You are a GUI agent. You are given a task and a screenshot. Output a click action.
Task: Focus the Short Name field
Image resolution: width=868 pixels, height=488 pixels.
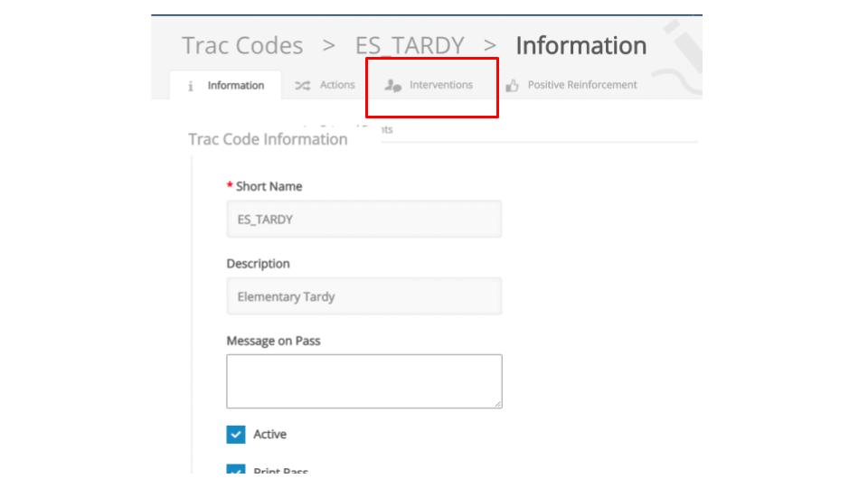[x=363, y=219]
